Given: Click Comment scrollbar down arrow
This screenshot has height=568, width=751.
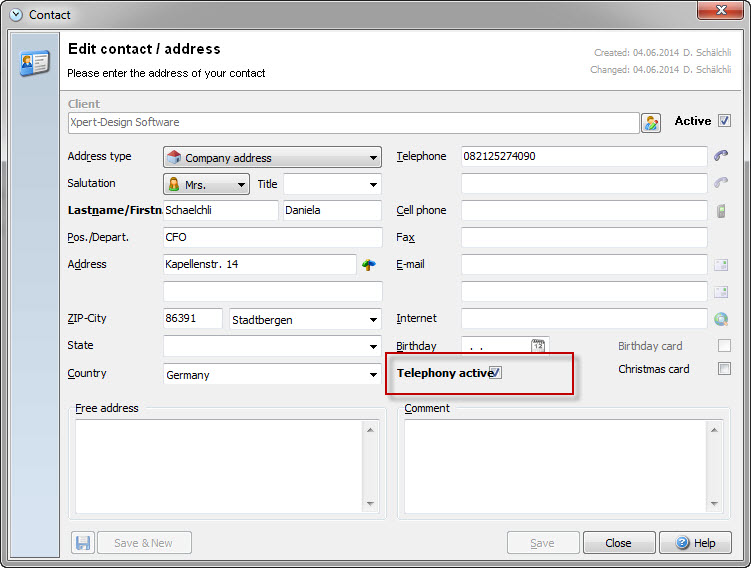Looking at the screenshot, I should tap(714, 503).
